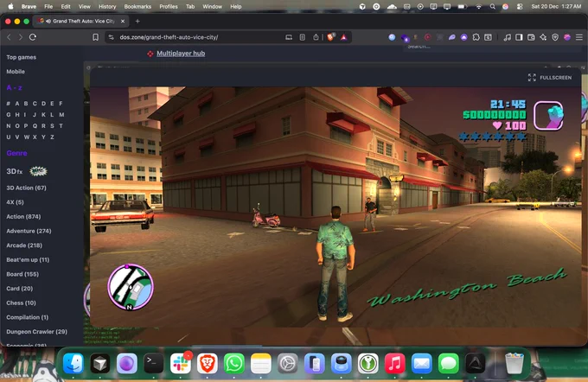
Task: Click the Brave Shields lion icon
Action: (x=330, y=37)
